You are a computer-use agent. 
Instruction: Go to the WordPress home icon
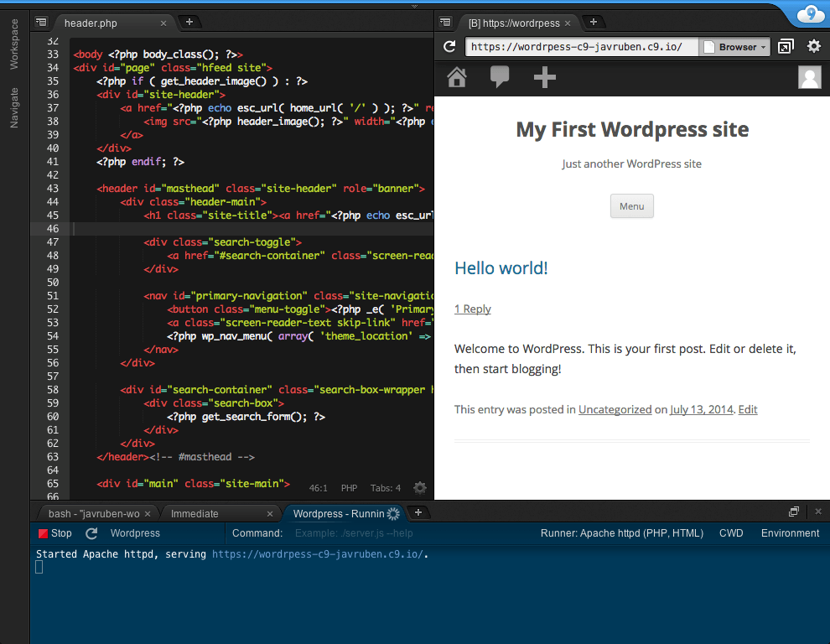[x=457, y=77]
